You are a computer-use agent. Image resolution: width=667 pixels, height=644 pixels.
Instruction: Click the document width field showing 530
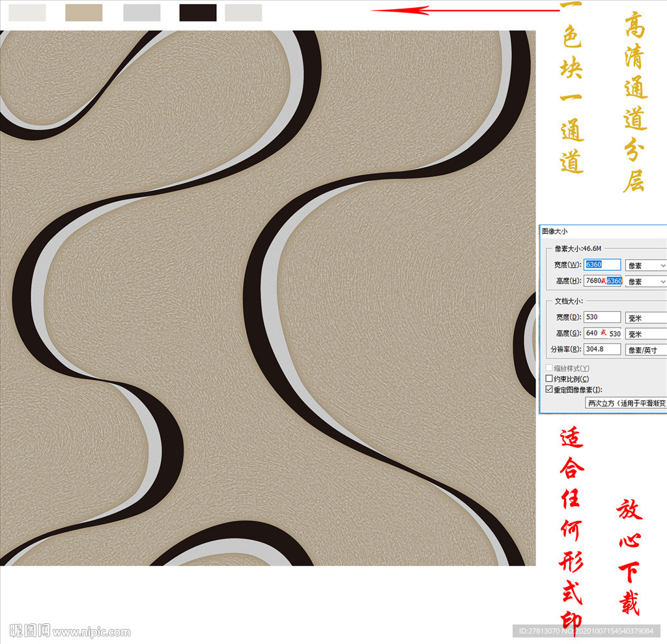coord(603,317)
